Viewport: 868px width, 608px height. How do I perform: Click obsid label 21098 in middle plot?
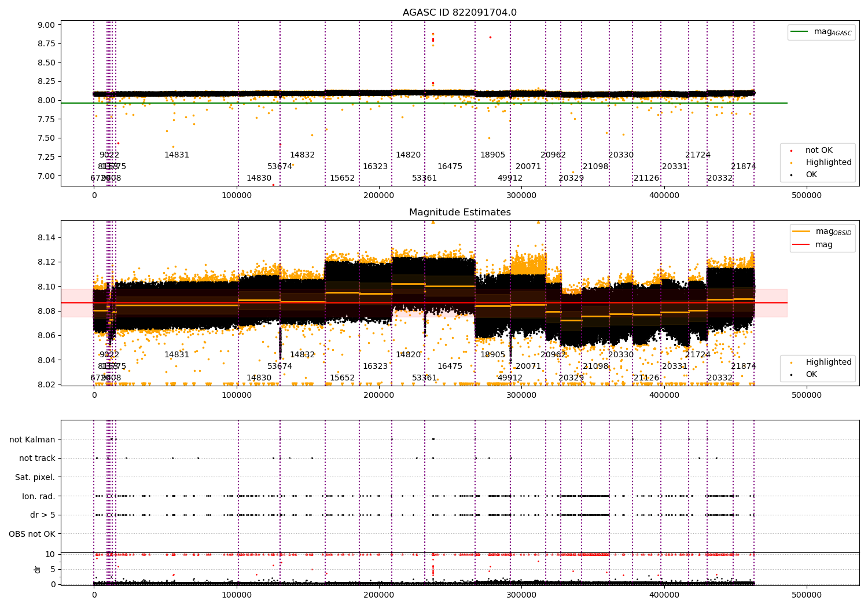pos(595,367)
